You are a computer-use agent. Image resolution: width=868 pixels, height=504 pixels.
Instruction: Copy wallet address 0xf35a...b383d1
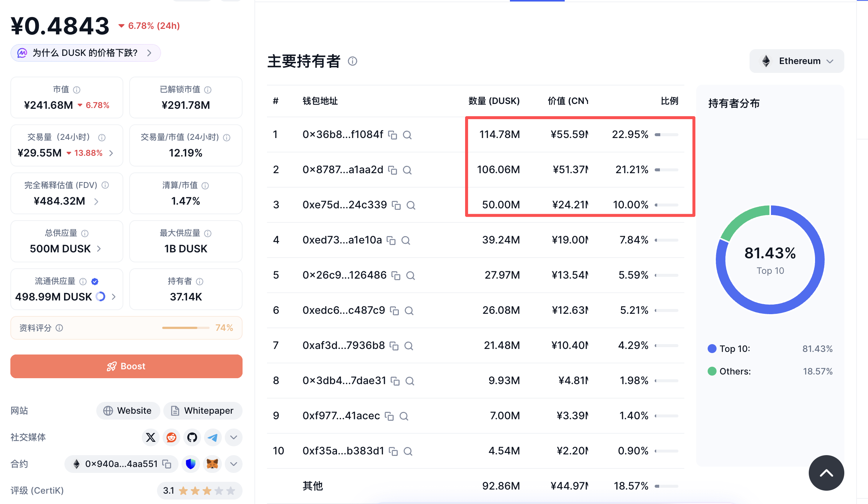coord(393,451)
